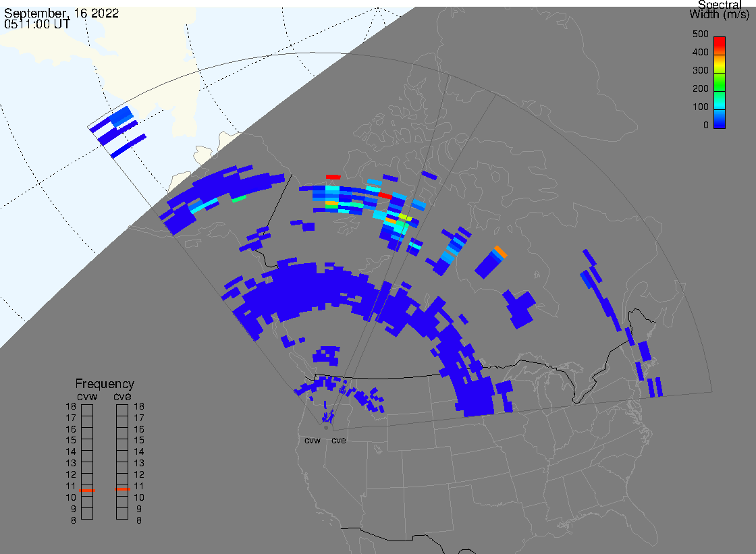Click the spectral width color bar
756x554 pixels.
click(x=720, y=82)
